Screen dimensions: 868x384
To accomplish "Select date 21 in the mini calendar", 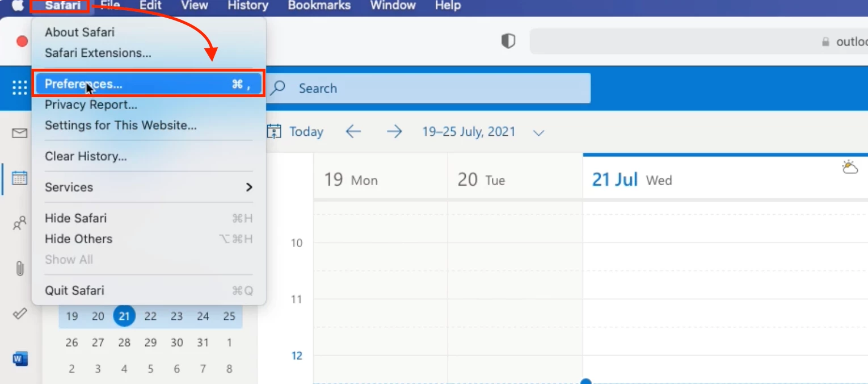I will click(124, 316).
